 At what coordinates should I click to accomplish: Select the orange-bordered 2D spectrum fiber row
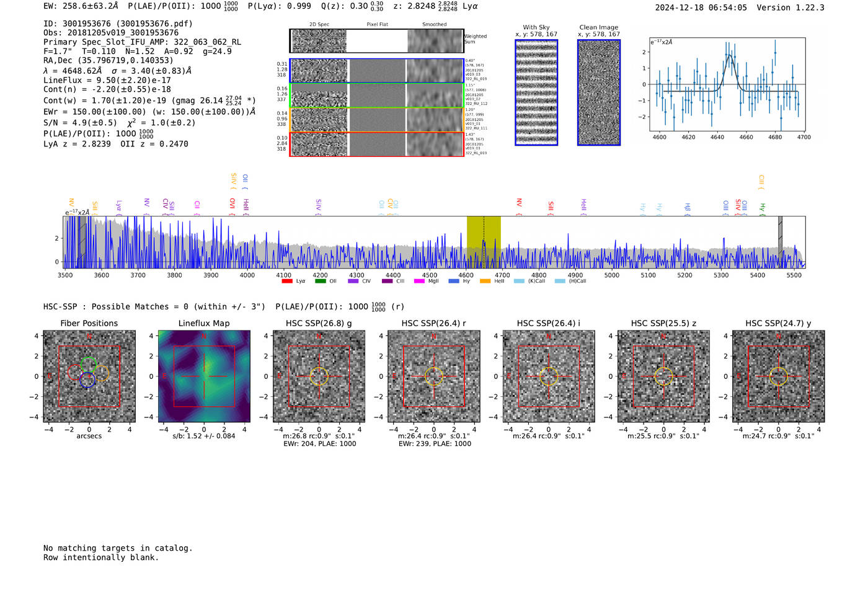[x=377, y=120]
